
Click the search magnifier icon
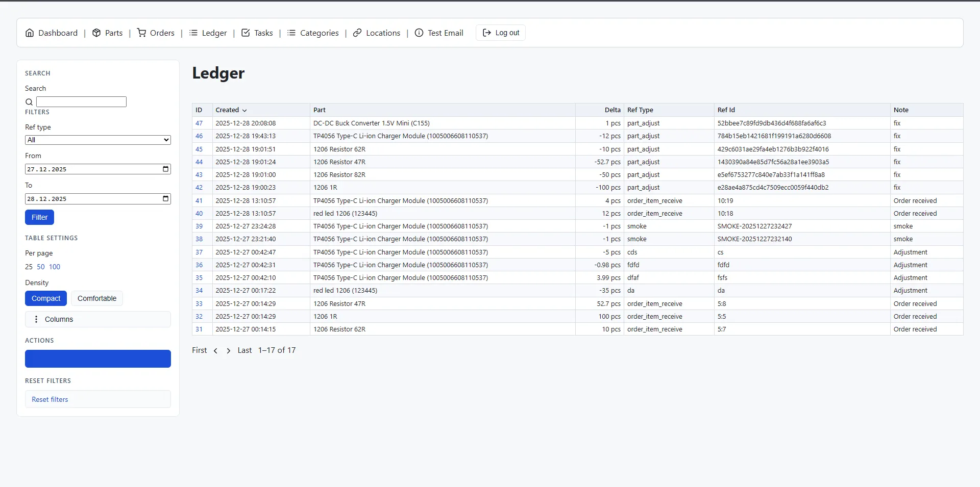[29, 102]
